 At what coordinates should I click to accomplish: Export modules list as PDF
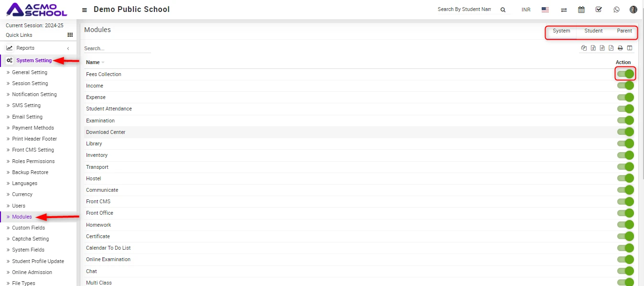point(611,48)
